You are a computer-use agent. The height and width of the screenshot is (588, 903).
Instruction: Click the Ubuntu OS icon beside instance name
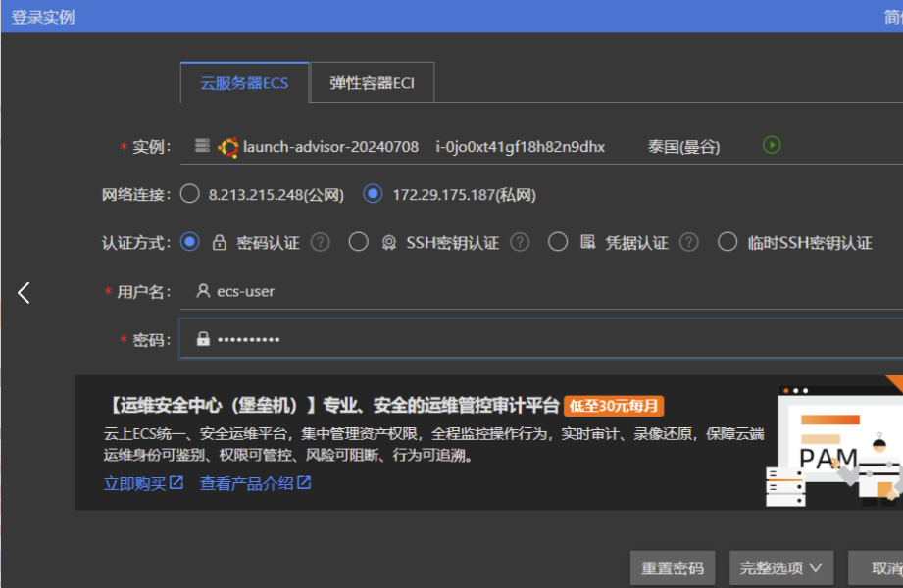[x=228, y=147]
